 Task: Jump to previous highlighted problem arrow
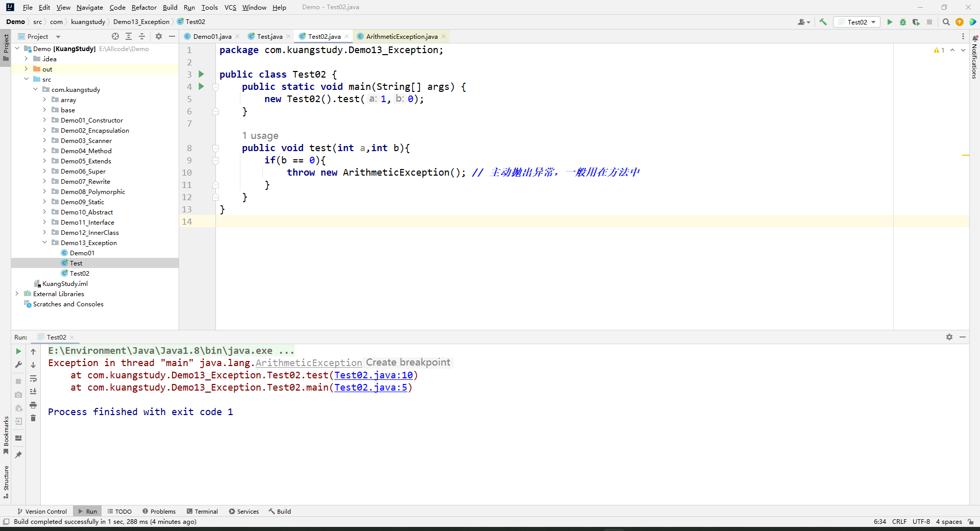952,50
